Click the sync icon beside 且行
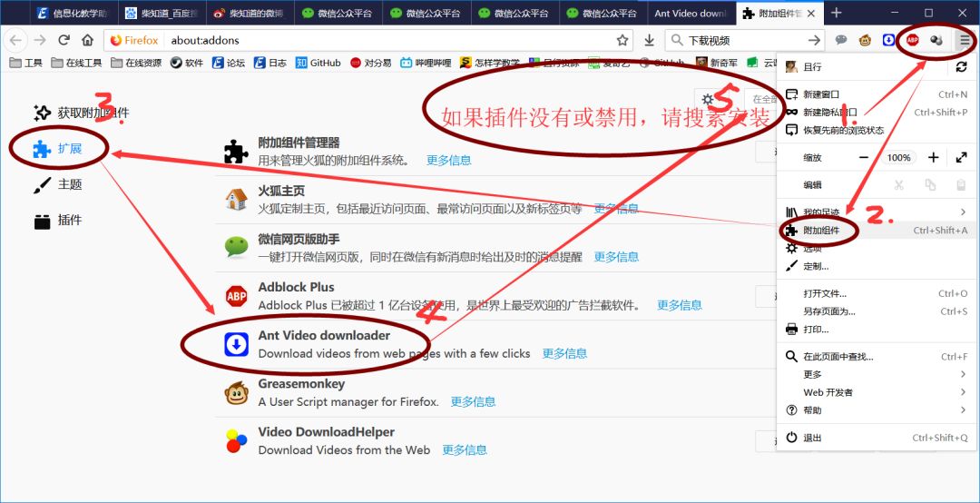Image resolution: width=980 pixels, height=503 pixels. point(961,67)
